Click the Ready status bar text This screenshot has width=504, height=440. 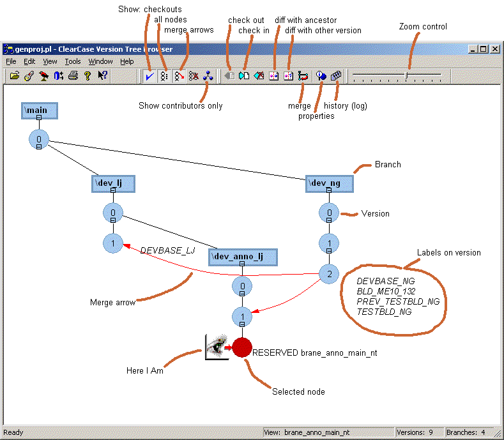13,432
